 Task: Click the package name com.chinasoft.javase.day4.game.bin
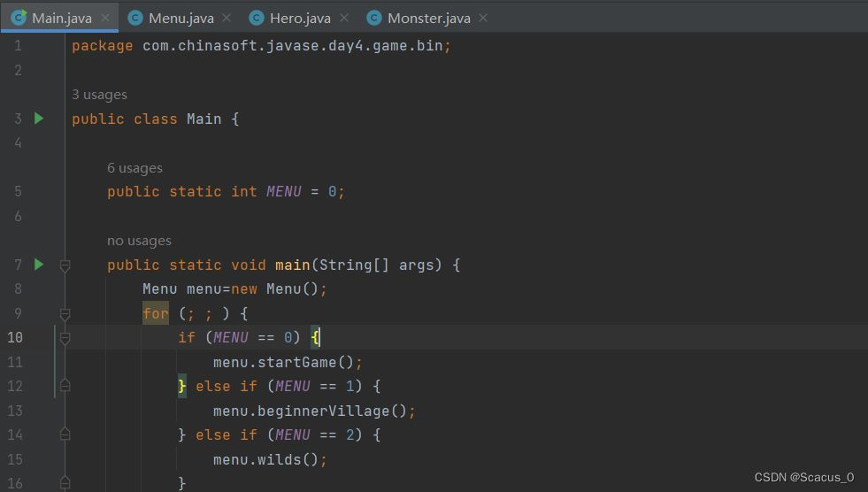point(292,46)
